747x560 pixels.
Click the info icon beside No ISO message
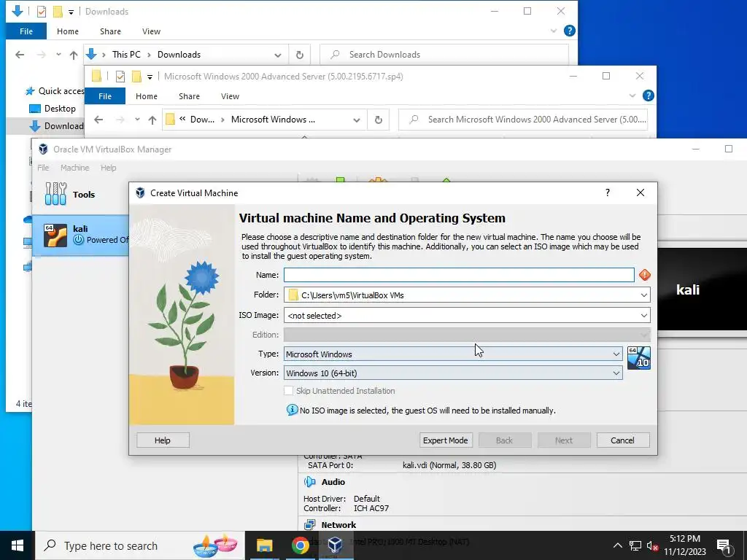292,410
